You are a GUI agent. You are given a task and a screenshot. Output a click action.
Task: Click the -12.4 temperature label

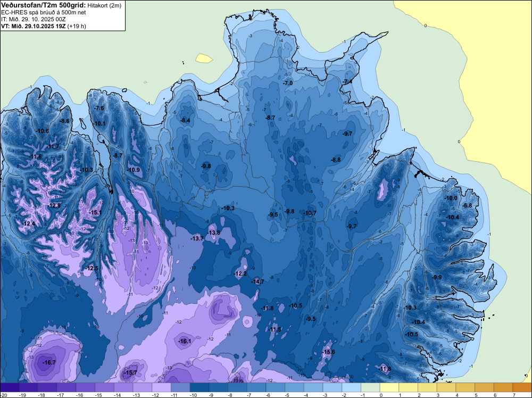(x=29, y=223)
